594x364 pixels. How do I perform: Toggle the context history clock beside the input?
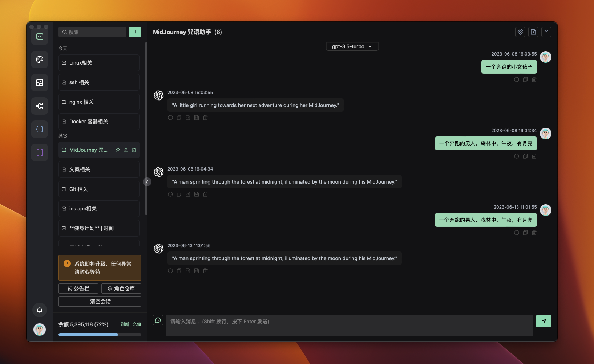158,320
